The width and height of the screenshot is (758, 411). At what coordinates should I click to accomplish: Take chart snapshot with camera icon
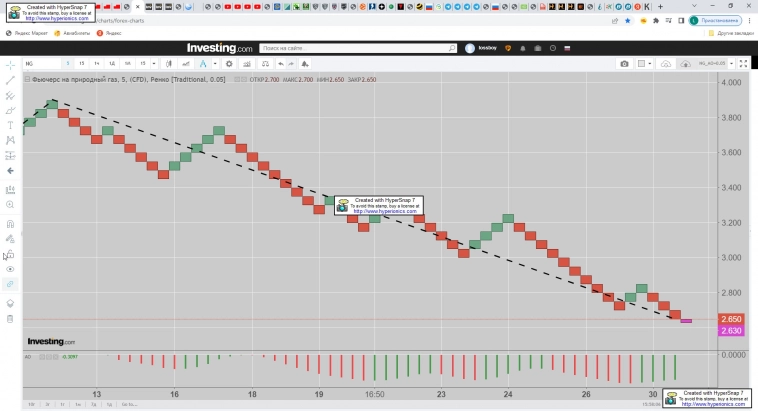coord(625,64)
